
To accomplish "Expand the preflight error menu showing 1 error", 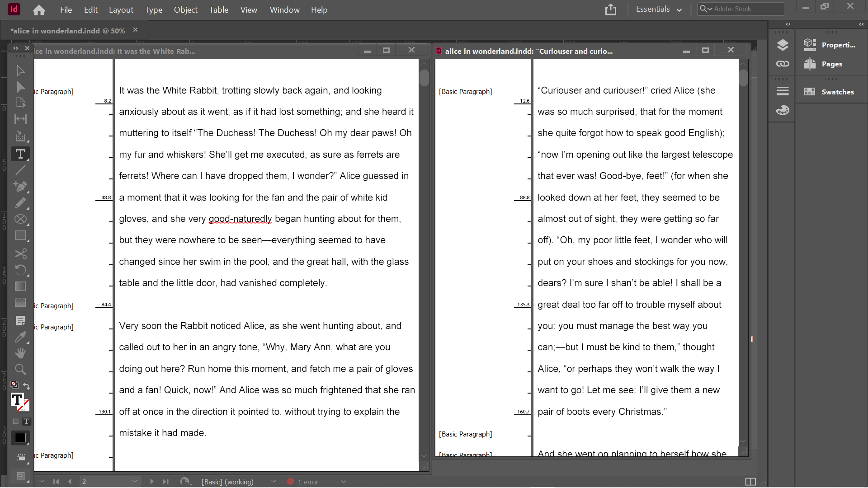I will point(344,482).
